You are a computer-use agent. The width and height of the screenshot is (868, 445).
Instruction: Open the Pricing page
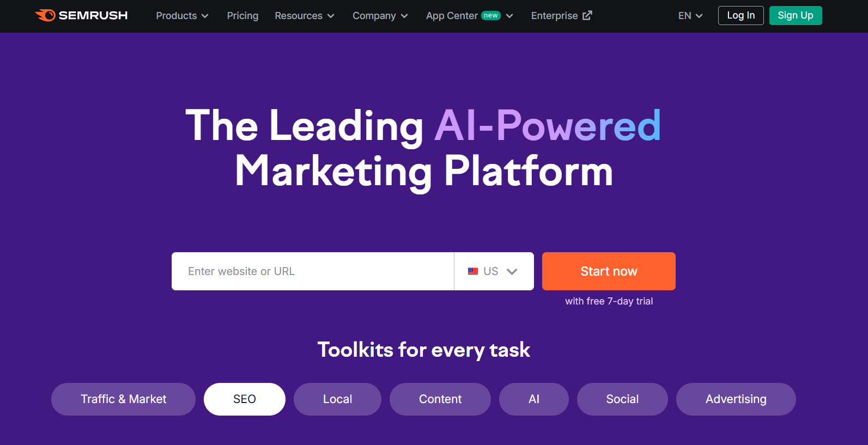[x=242, y=16]
